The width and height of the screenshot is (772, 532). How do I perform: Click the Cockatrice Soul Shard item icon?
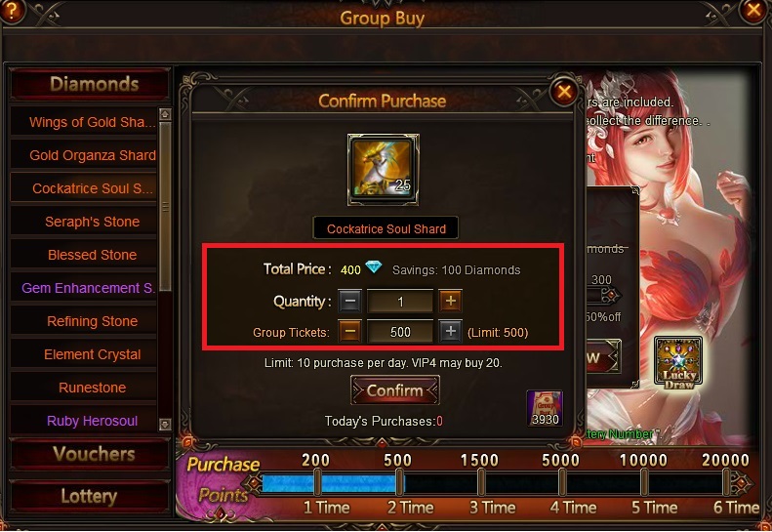coord(383,170)
